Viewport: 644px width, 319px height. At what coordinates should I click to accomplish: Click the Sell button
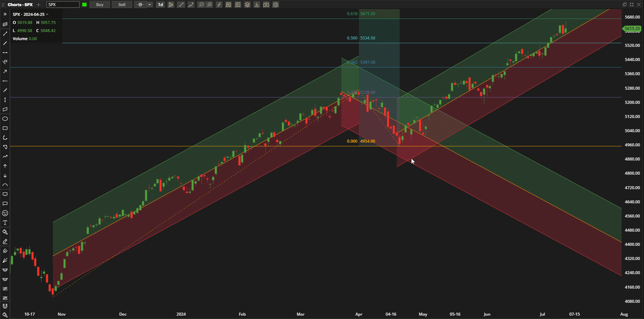[x=122, y=5]
